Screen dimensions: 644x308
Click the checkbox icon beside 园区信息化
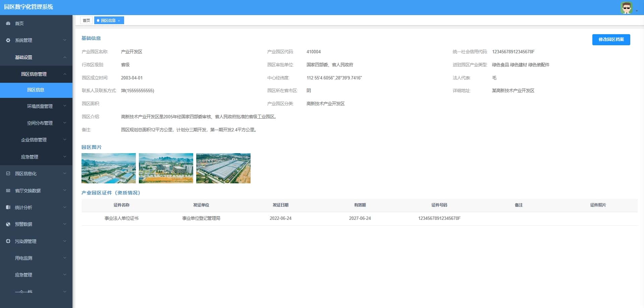click(8, 174)
